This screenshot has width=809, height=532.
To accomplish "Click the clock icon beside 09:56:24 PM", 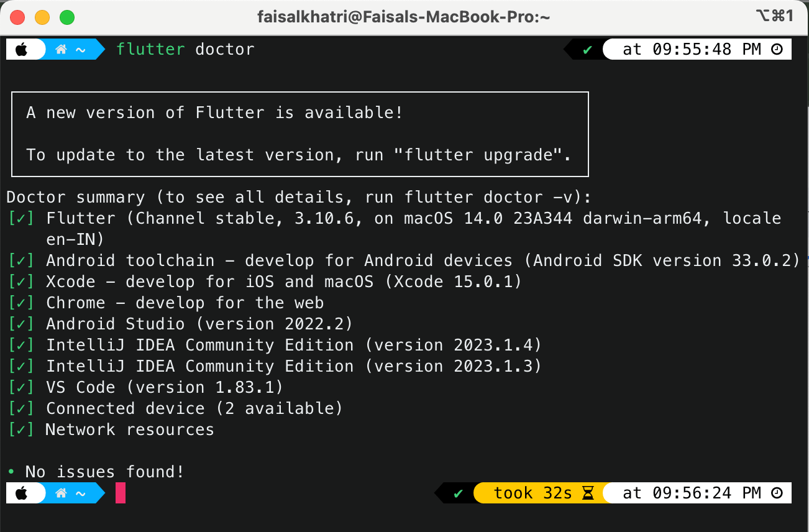I will point(777,493).
